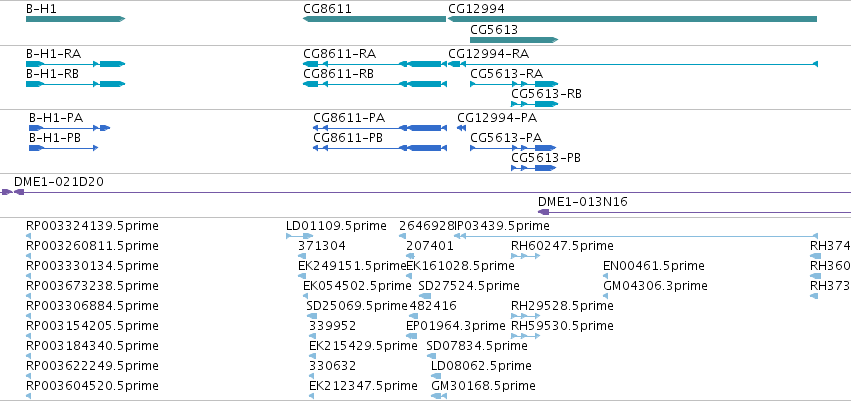The height and width of the screenshot is (401, 851).
Task: Click the DME1-021D20 clone label
Action: (59, 182)
